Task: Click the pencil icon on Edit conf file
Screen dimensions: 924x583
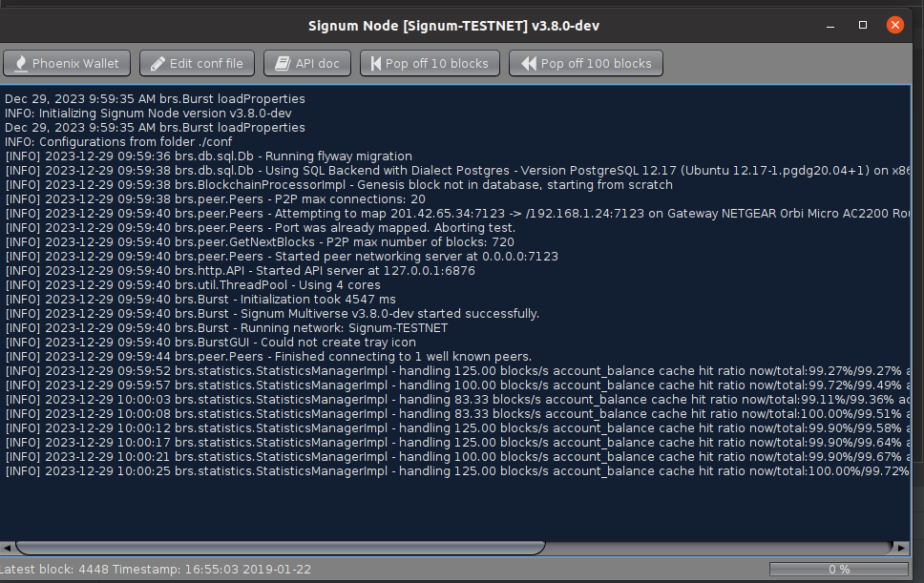Action: click(157, 64)
